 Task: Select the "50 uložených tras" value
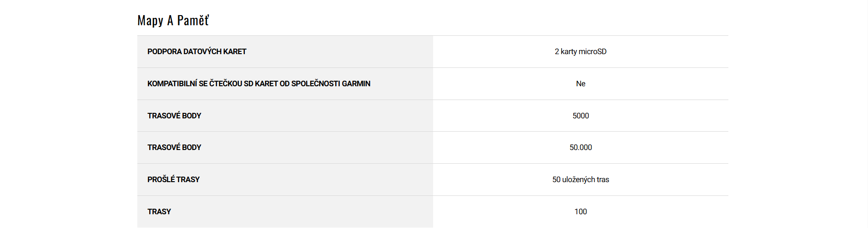581,180
